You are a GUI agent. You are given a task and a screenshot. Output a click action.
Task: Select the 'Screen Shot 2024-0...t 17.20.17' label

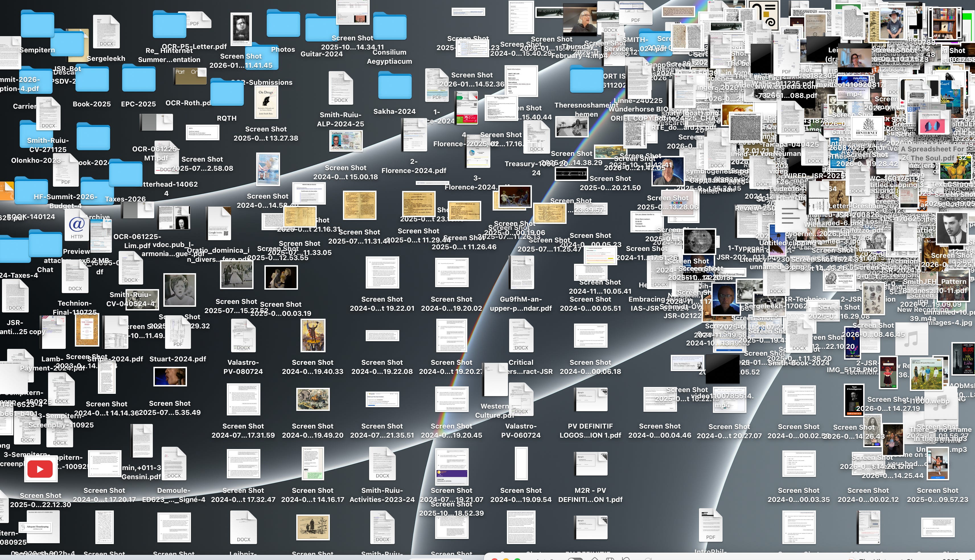click(x=104, y=495)
